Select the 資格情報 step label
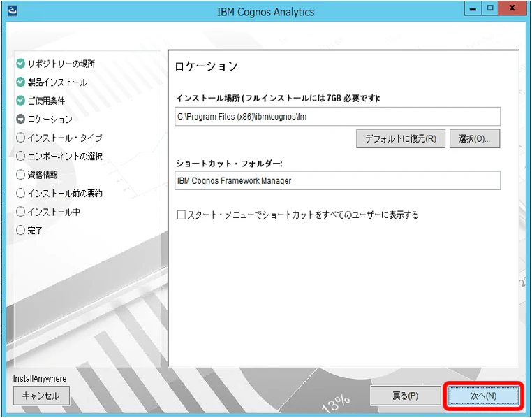This screenshot has width=532, height=418. pos(43,175)
